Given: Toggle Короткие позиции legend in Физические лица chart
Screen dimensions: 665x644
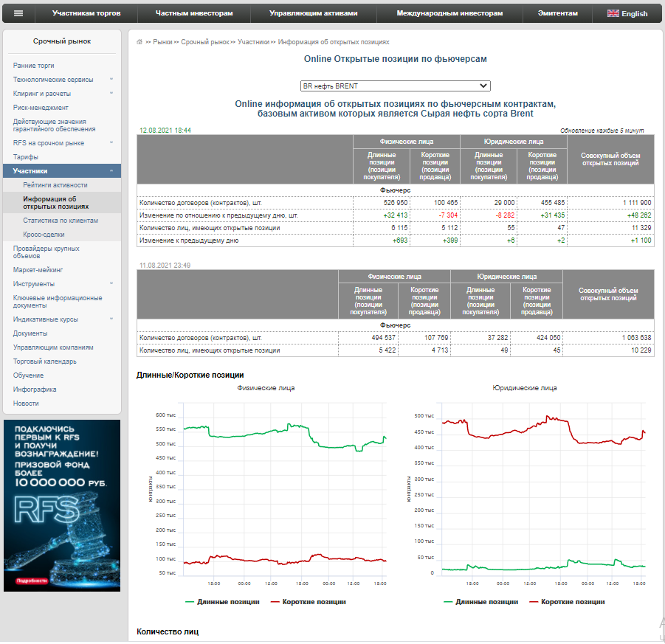Looking at the screenshot, I should pyautogui.click(x=309, y=603).
